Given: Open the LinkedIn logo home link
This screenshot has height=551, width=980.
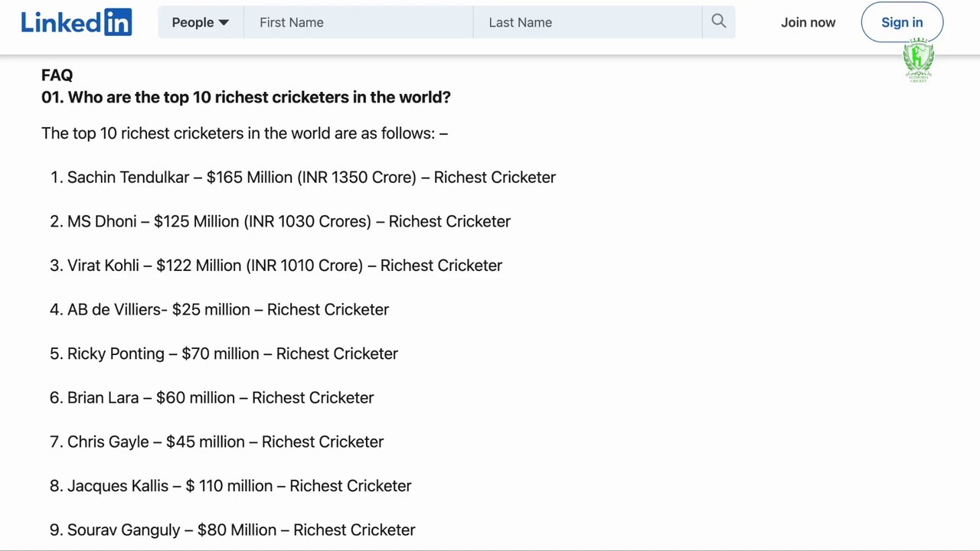Looking at the screenshot, I should pos(77,22).
